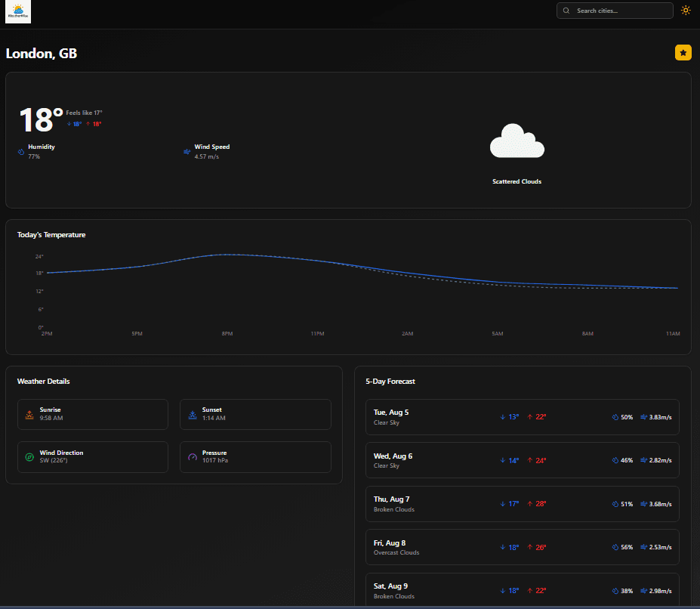Click the wind speed icon next to 4.57 m/s
The width and height of the screenshot is (700, 609).
(x=187, y=152)
